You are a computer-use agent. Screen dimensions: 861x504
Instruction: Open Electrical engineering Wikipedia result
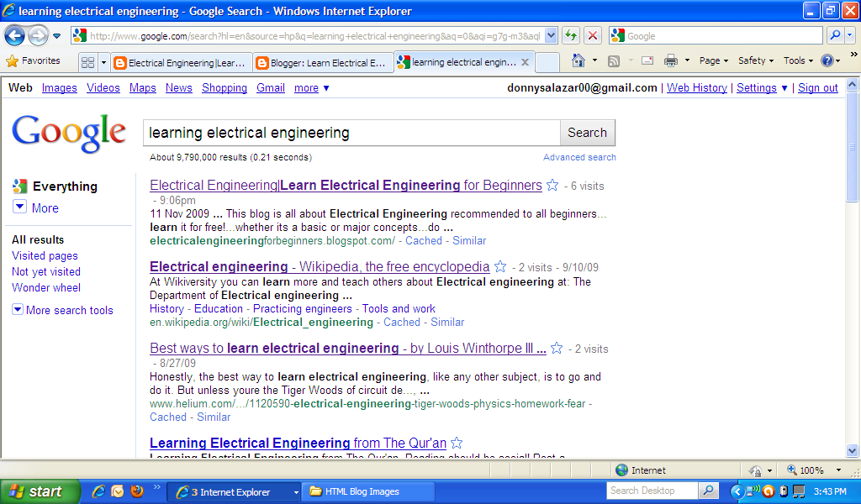pyautogui.click(x=320, y=267)
